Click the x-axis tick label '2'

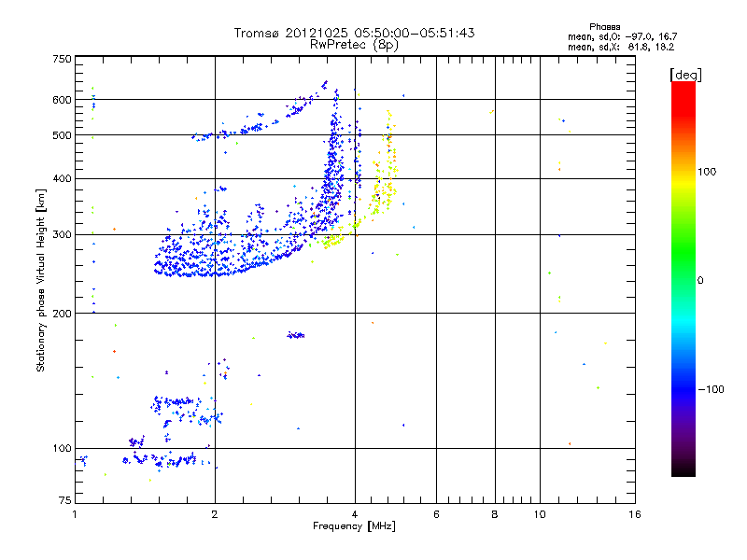(215, 514)
